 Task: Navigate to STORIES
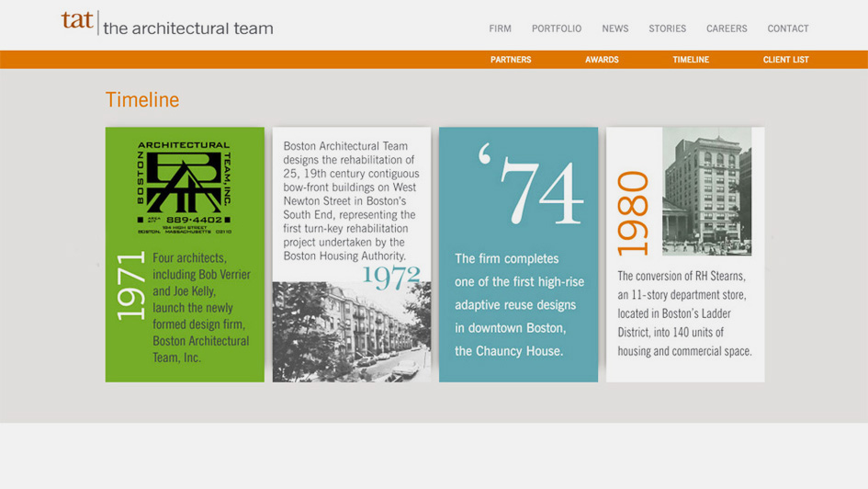click(667, 28)
